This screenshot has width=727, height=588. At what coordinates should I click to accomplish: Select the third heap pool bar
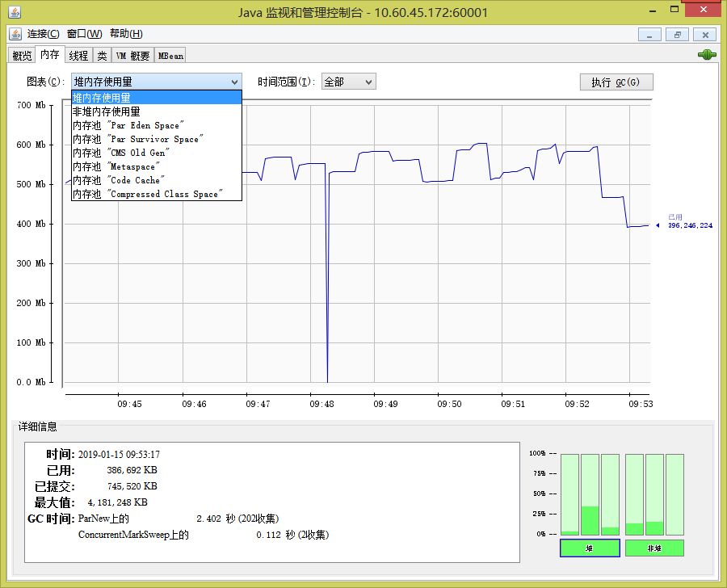coord(610,494)
